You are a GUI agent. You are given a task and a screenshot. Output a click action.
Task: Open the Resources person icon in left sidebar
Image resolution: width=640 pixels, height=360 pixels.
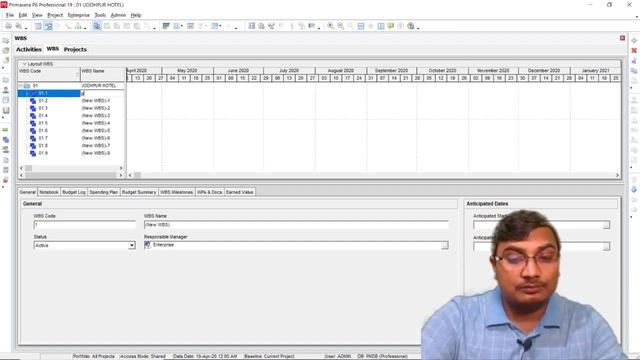coord(6,90)
